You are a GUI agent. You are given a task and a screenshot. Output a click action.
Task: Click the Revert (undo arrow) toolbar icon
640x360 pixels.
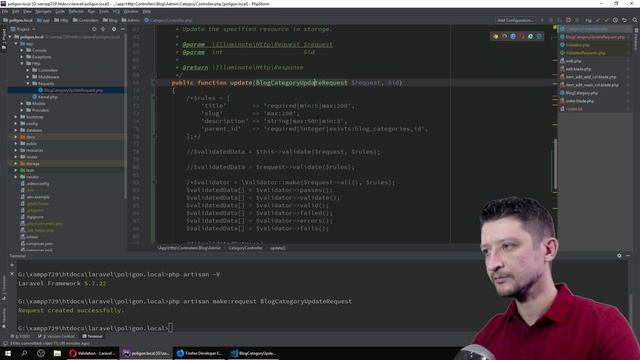pyautogui.click(x=624, y=20)
